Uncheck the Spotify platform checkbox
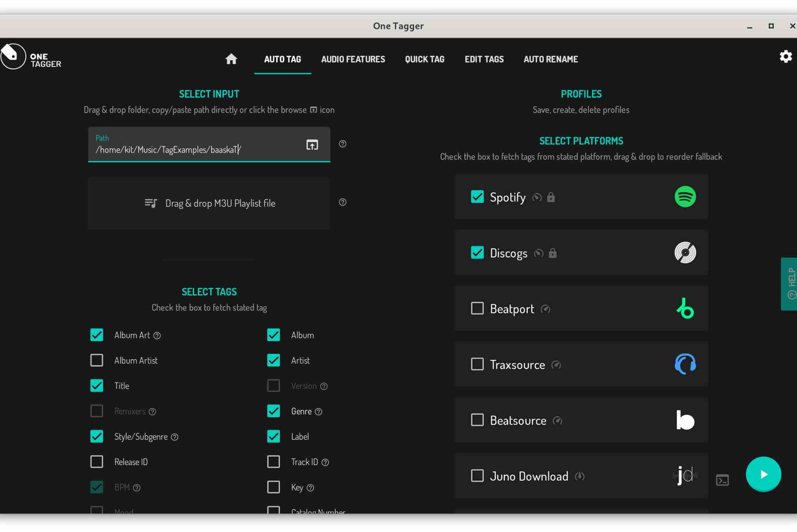This screenshot has height=532, width=797. coord(477,197)
